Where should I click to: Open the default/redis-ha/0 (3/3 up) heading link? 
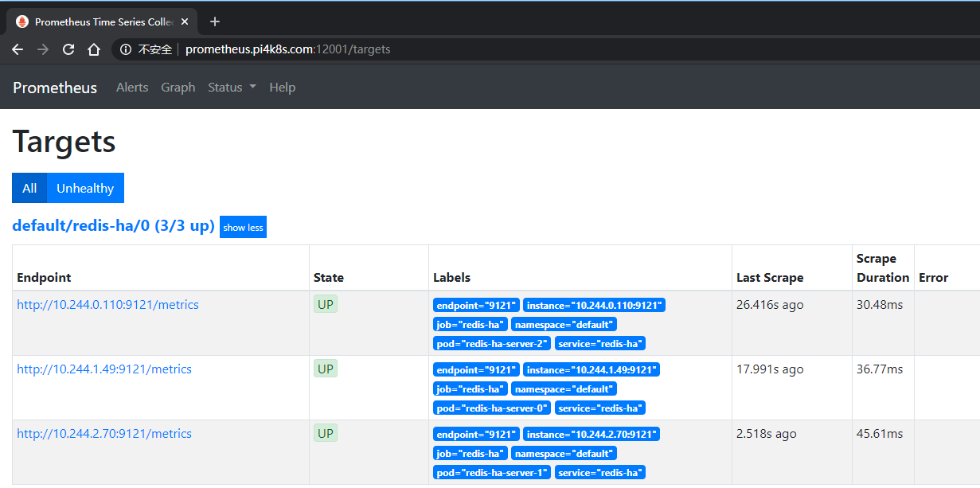pos(114,226)
